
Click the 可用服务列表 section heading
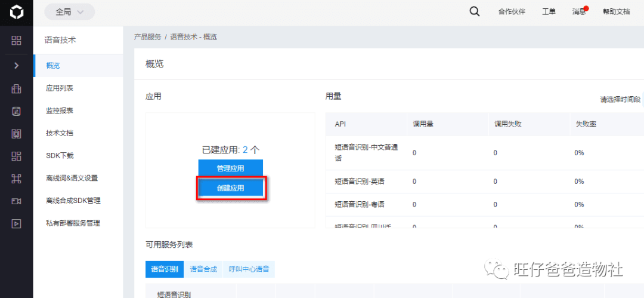pos(169,244)
